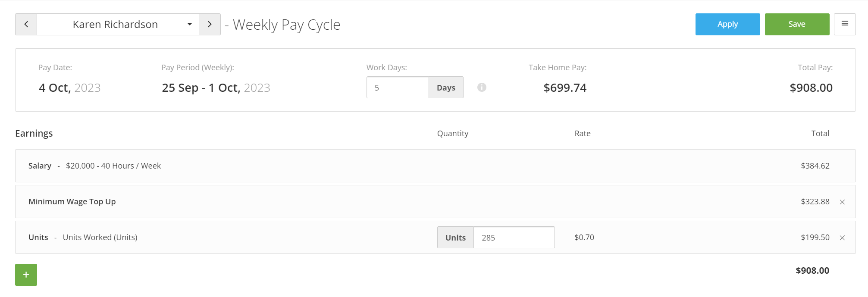Add a new earnings line with plus button
Screen dimensions: 868x297
tap(26, 275)
